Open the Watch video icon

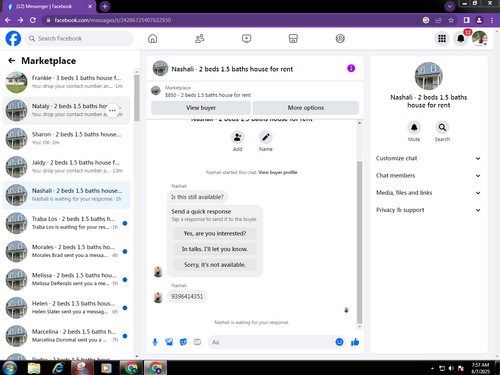(x=246, y=38)
